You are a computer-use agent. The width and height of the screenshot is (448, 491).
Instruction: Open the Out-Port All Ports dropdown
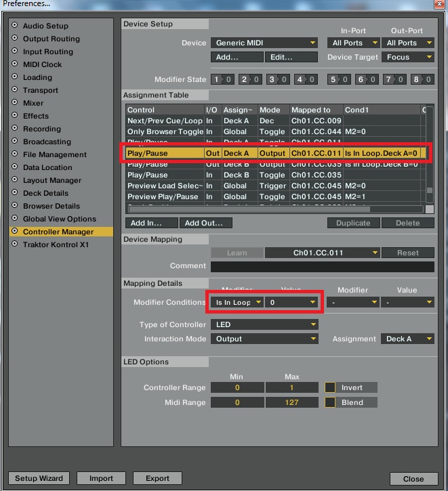point(407,43)
